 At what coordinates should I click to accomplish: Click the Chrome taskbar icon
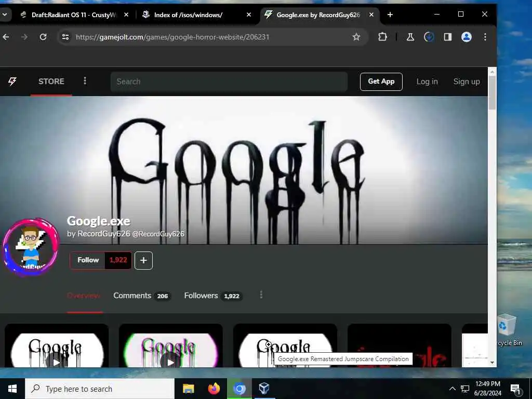(x=239, y=389)
